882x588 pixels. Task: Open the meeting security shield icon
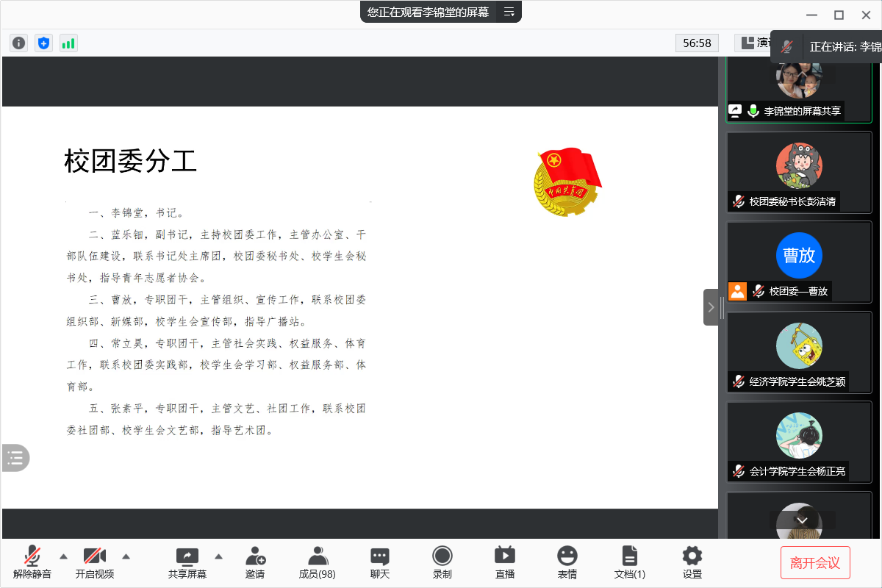point(43,43)
